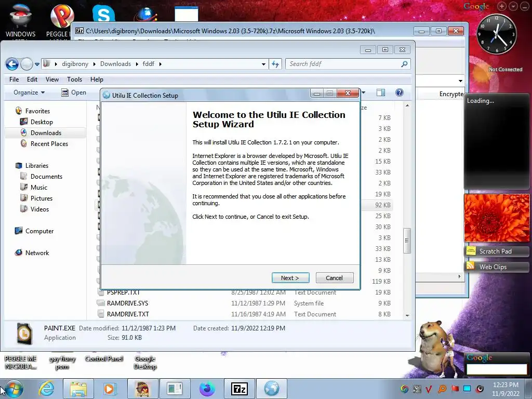Image resolution: width=532 pixels, height=399 pixels.
Task: Click the file list scroll up arrow
Action: 407,106
